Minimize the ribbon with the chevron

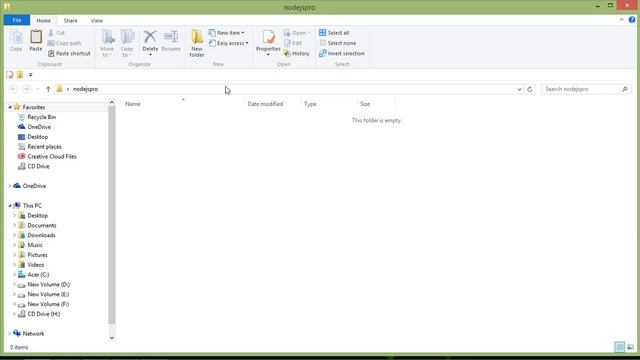[x=622, y=20]
